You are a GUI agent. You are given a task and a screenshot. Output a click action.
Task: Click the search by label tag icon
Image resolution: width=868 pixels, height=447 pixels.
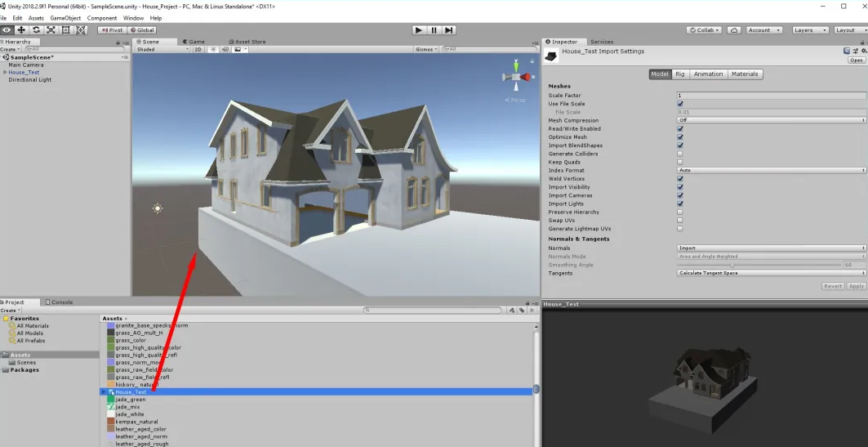coord(522,311)
